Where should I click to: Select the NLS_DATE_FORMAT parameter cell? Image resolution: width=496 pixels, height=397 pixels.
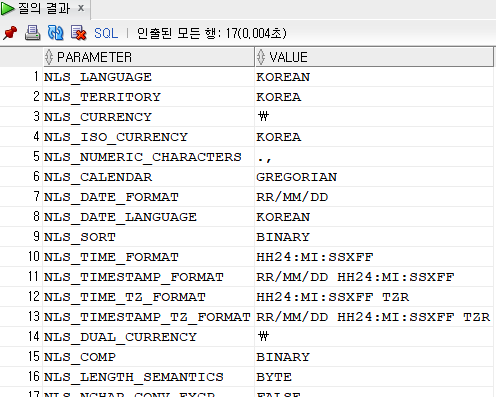coord(149,197)
